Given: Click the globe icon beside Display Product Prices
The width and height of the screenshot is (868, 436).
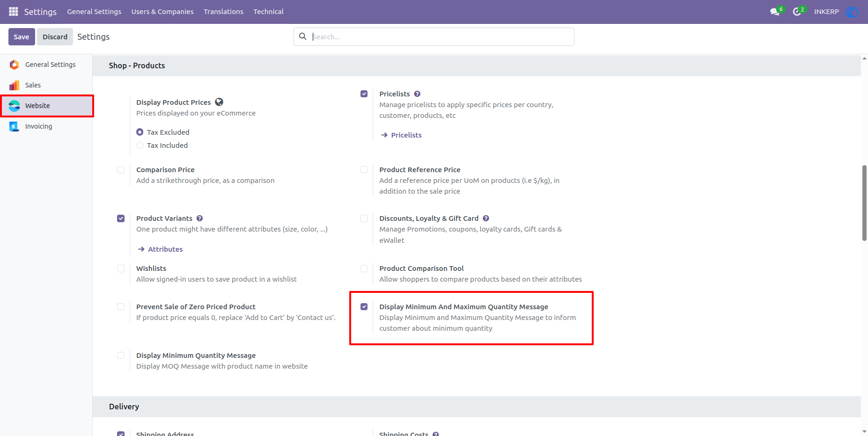Looking at the screenshot, I should point(219,102).
